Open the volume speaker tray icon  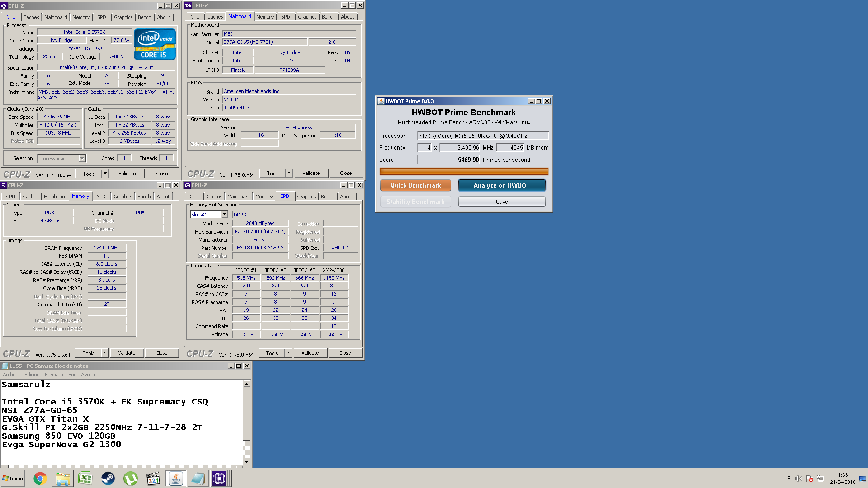point(799,479)
